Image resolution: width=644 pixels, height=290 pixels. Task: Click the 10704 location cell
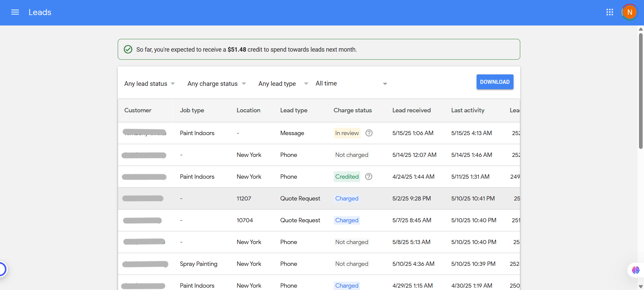245,220
